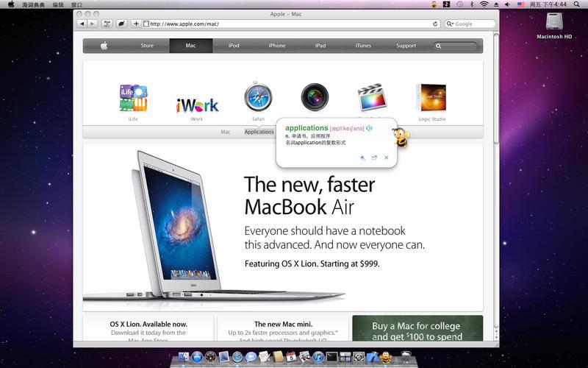Select the Safari compass icon on the page
Screen dimensions: 588x368
258,97
